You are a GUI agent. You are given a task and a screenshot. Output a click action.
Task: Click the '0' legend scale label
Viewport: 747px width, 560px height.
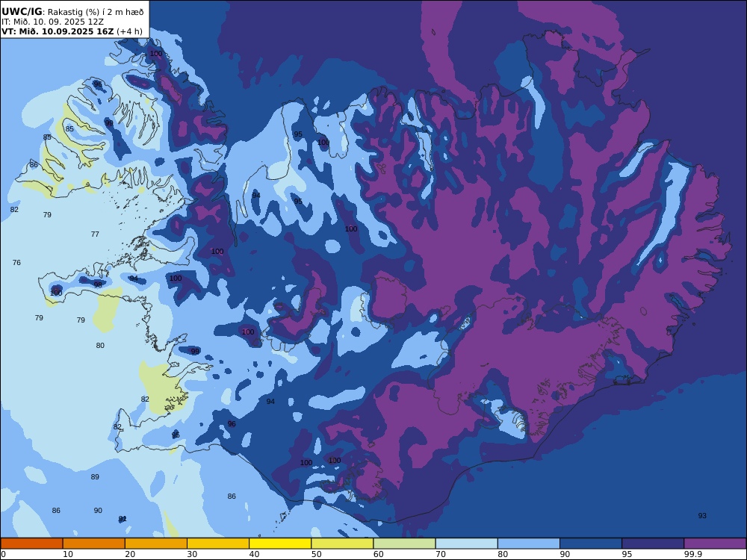pos(3,554)
